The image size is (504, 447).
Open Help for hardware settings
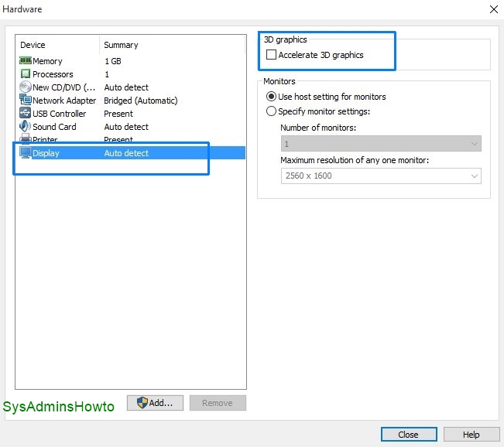[x=471, y=435]
